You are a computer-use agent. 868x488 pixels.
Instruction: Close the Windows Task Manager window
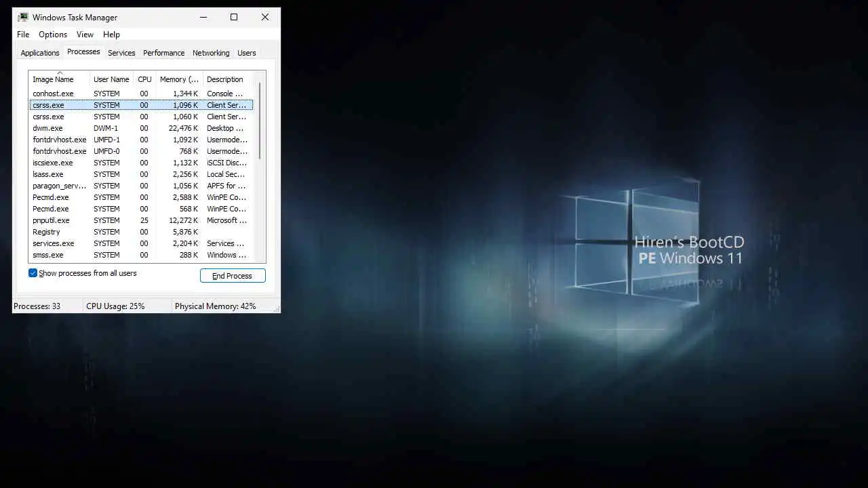point(265,17)
